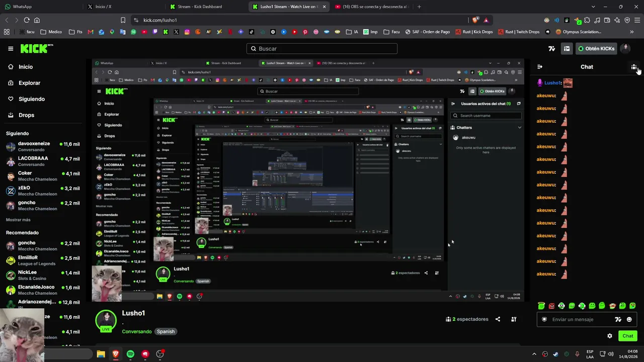Focus the Buscar search box
Image resolution: width=644 pixels, height=362 pixels.
pos(322,49)
